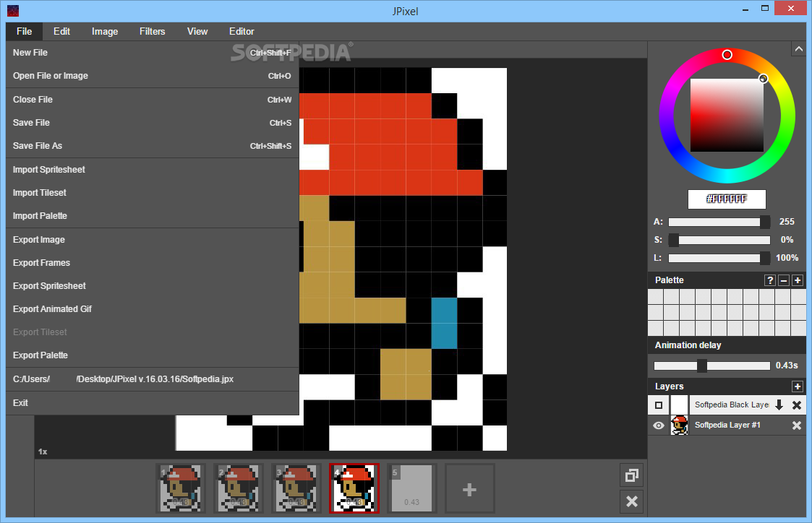Adjust the L lightness slider
Image resolution: width=812 pixels, height=523 pixels.
[x=719, y=258]
